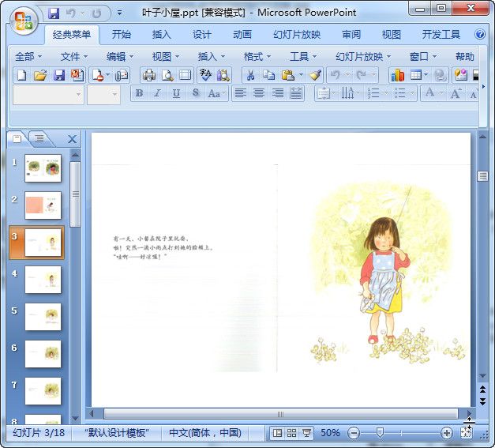Adjust the zoom slider handle
This screenshot has width=495, height=448.
tap(380, 433)
